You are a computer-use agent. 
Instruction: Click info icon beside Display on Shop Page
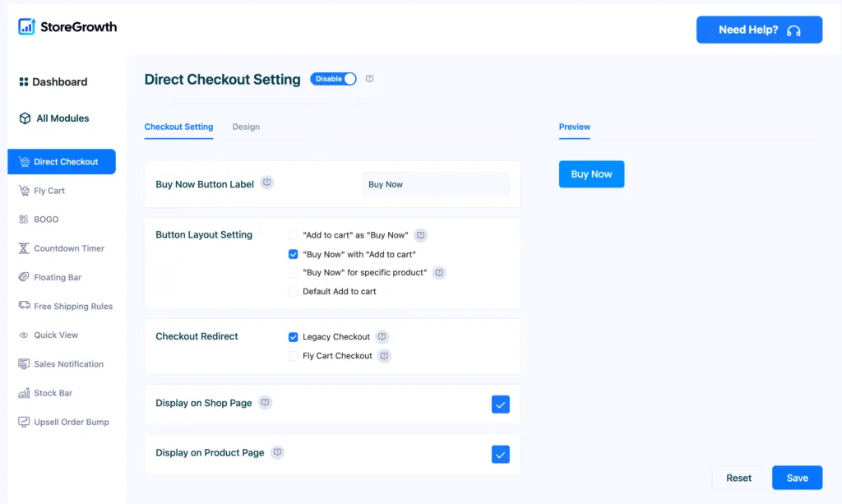pyautogui.click(x=265, y=403)
